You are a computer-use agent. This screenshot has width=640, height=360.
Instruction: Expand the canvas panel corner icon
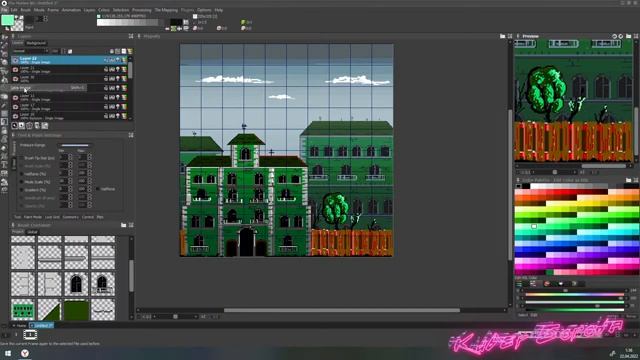(510, 36)
